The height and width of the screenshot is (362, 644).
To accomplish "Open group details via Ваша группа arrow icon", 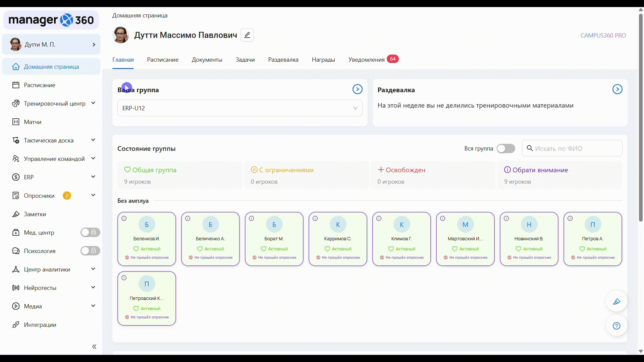I will point(357,89).
